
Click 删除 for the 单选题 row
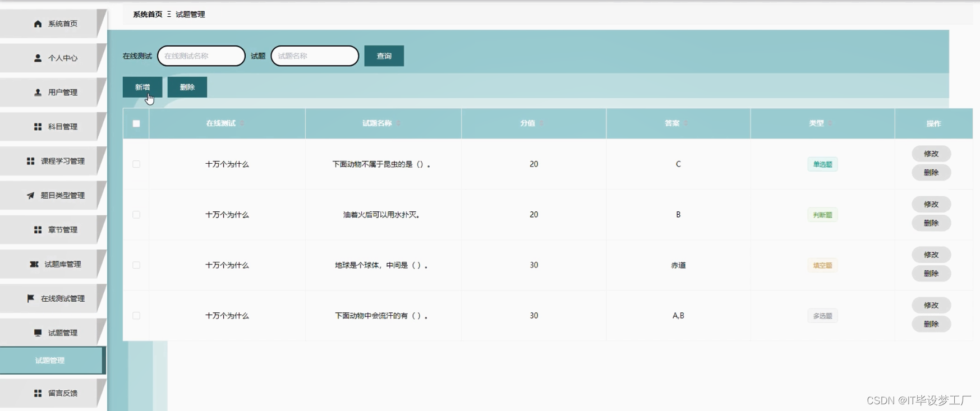pos(931,173)
